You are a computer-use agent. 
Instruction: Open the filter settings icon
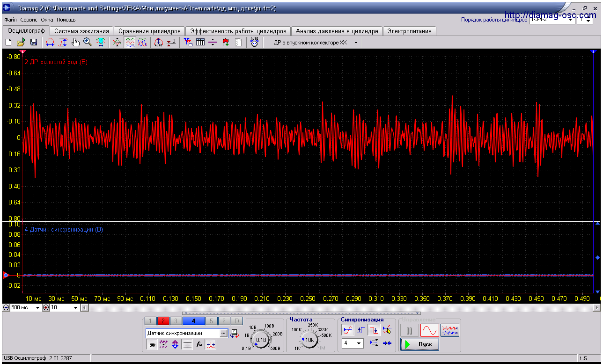click(x=188, y=43)
